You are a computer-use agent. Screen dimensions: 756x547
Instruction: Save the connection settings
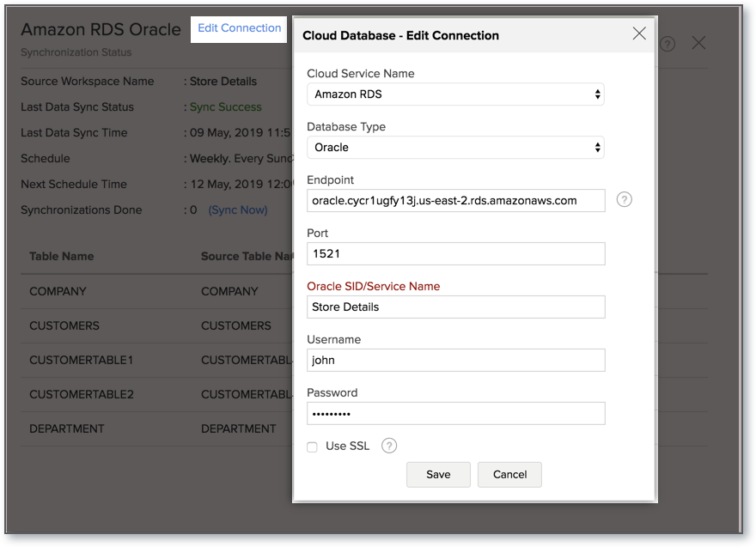(438, 475)
